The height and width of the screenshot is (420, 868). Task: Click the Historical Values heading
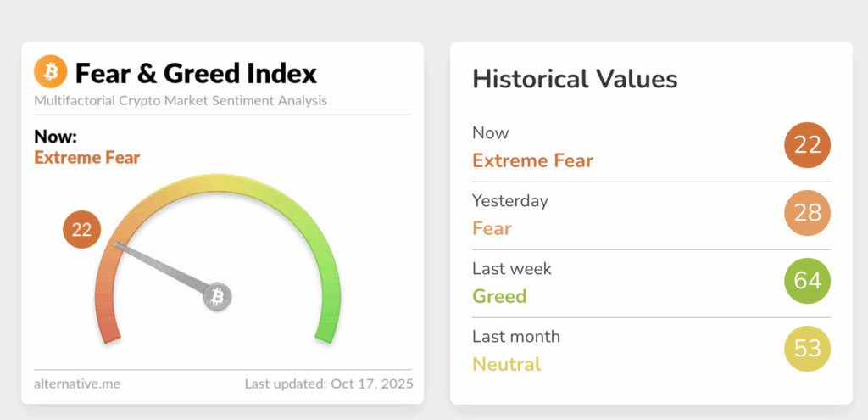tap(575, 80)
